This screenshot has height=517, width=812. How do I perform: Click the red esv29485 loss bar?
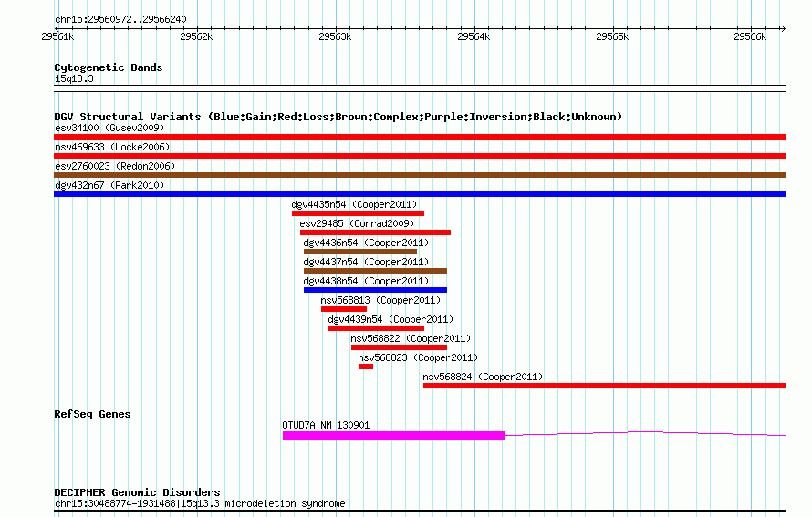click(376, 233)
